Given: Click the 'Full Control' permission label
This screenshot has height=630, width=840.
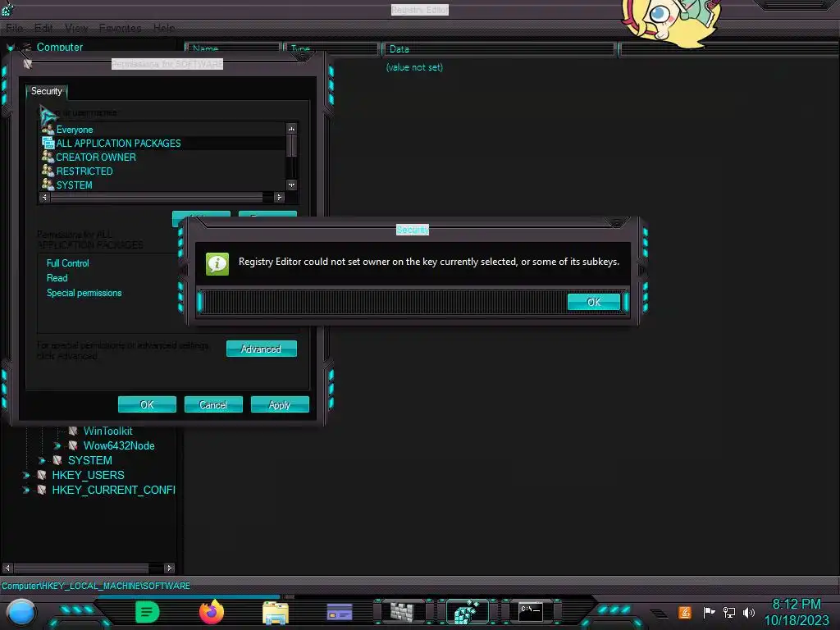Looking at the screenshot, I should [67, 263].
